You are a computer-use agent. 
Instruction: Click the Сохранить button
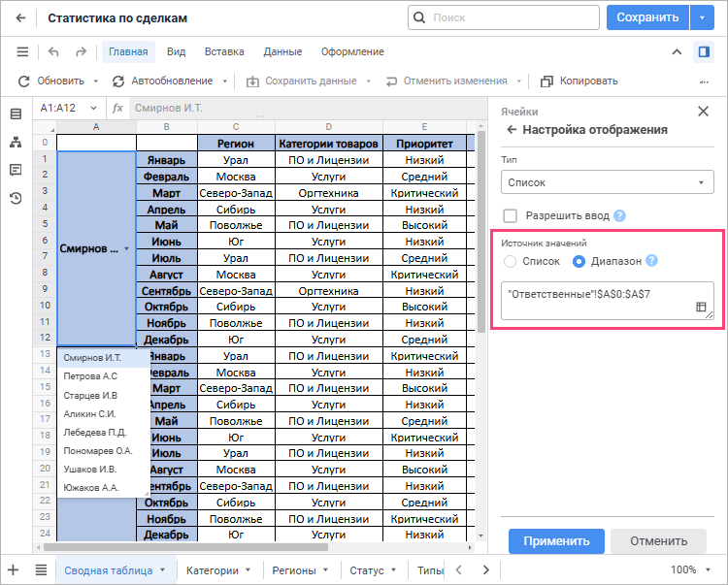647,17
